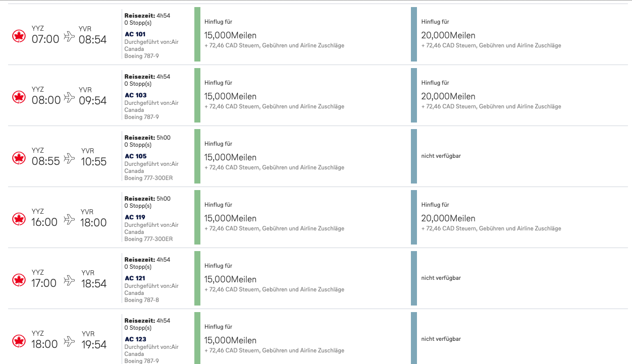Click the 'nicht verfügbar' cell for AC 123
The width and height of the screenshot is (632, 364).
click(x=441, y=339)
